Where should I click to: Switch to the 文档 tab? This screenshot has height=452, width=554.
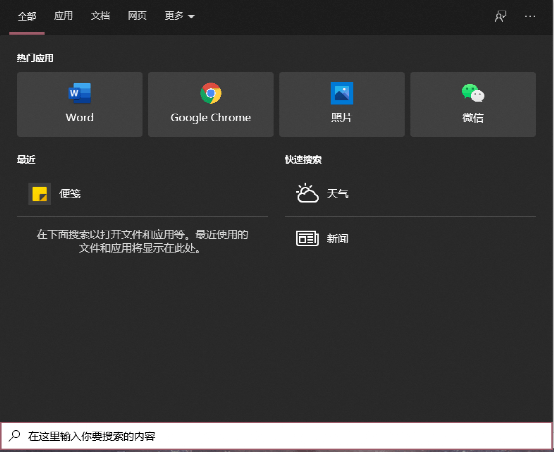pyautogui.click(x=100, y=16)
